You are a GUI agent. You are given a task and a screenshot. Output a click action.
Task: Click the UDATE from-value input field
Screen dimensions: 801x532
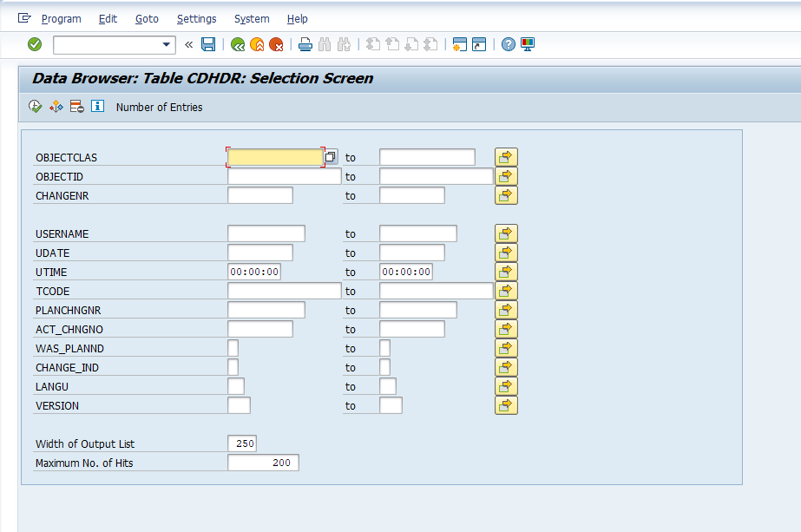pyautogui.click(x=259, y=253)
